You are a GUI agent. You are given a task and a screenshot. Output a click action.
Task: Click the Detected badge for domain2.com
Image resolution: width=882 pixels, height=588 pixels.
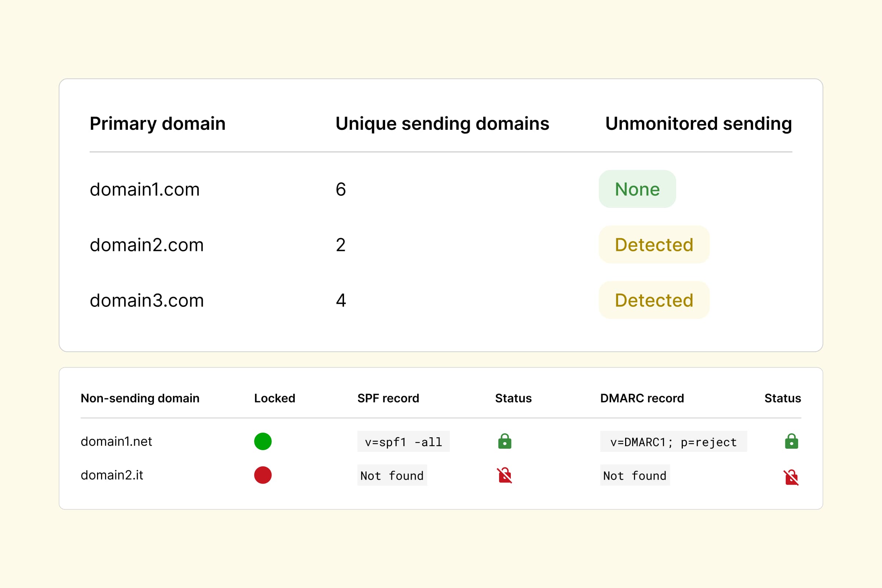point(654,244)
